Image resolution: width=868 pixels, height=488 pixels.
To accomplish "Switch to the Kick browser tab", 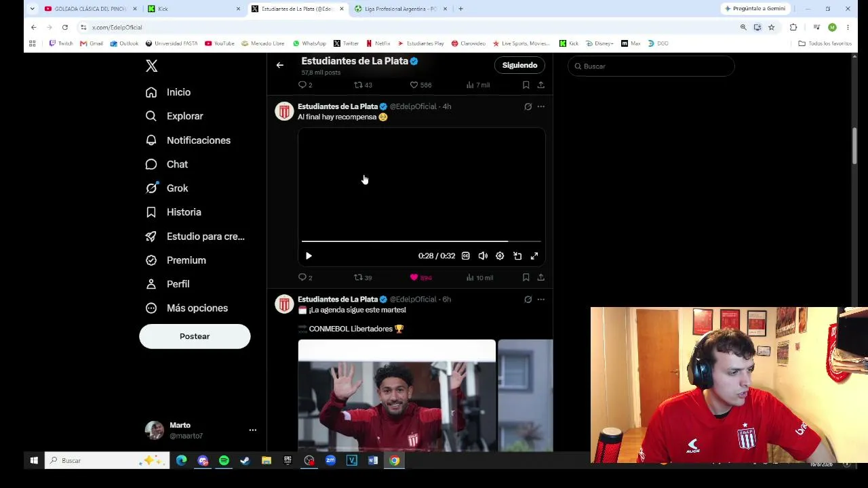I will point(193,9).
